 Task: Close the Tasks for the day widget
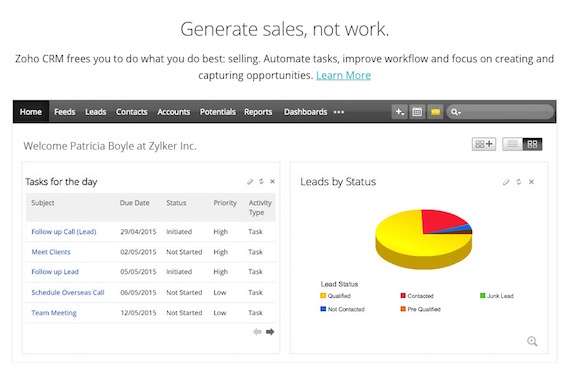tap(272, 181)
